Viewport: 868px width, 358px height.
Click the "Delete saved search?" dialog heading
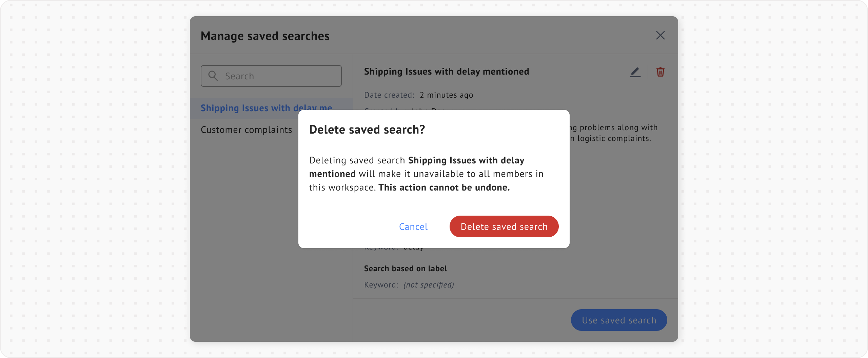[367, 130]
